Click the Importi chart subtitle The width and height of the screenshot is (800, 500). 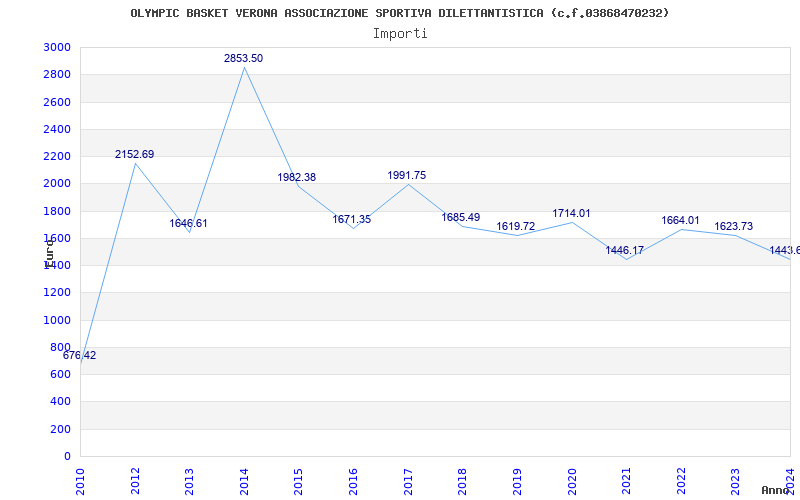click(400, 33)
